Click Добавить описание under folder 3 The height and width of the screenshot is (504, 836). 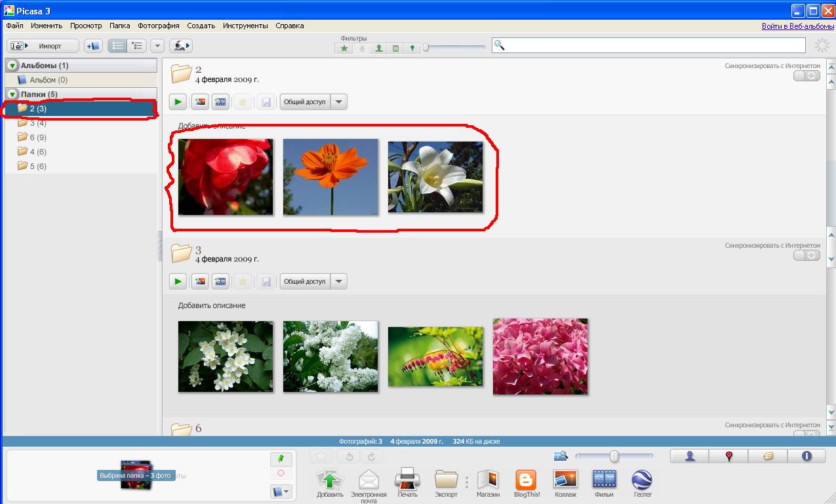tap(212, 305)
